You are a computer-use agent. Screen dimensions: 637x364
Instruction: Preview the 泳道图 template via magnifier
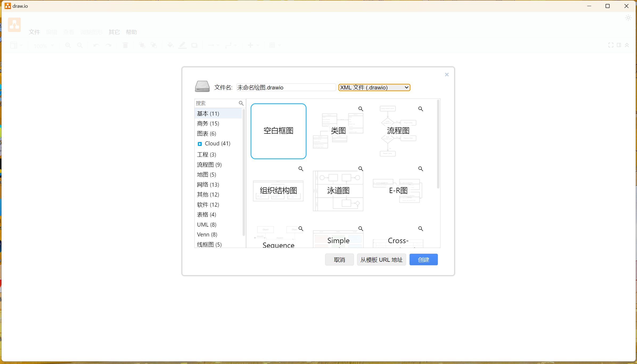click(361, 169)
